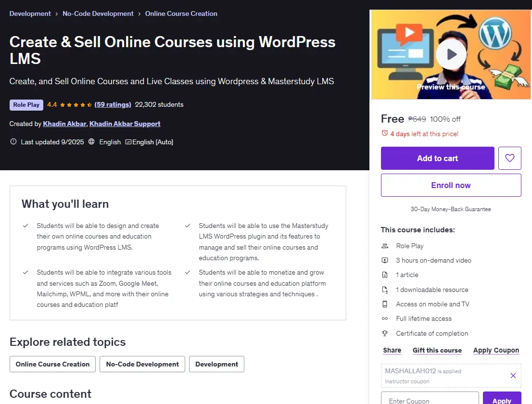Image resolution: width=532 pixels, height=404 pixels.
Task: Click the 'Explore related topics' heading
Action: 67,342
